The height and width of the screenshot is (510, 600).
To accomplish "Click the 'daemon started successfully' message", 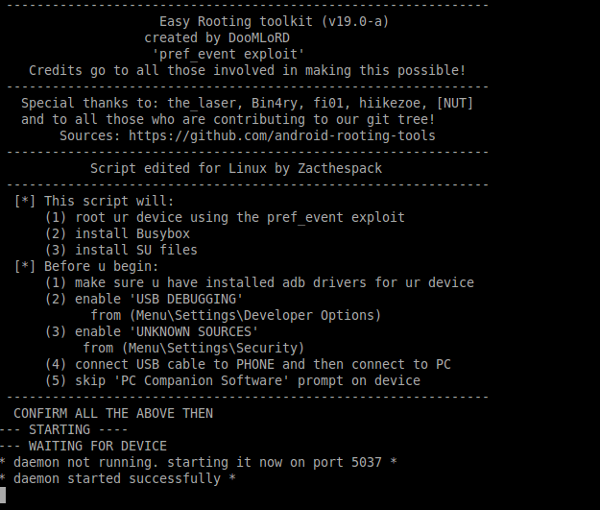I will pos(117,479).
